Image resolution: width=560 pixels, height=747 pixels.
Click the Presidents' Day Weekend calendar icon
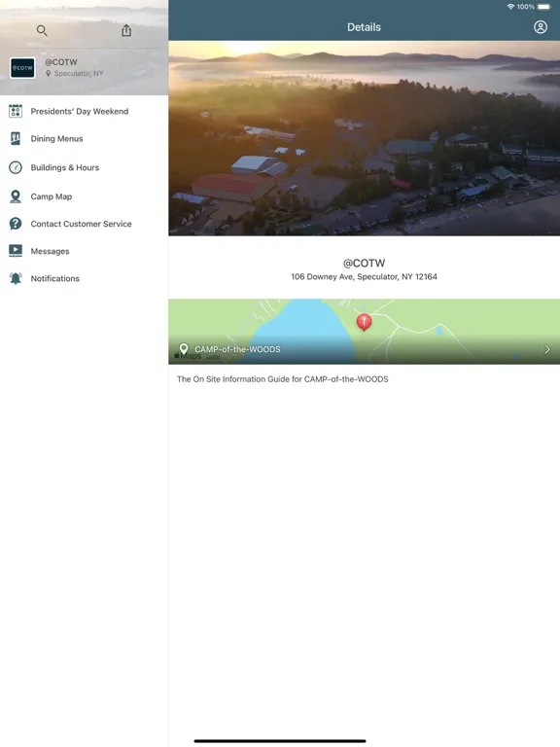(16, 111)
